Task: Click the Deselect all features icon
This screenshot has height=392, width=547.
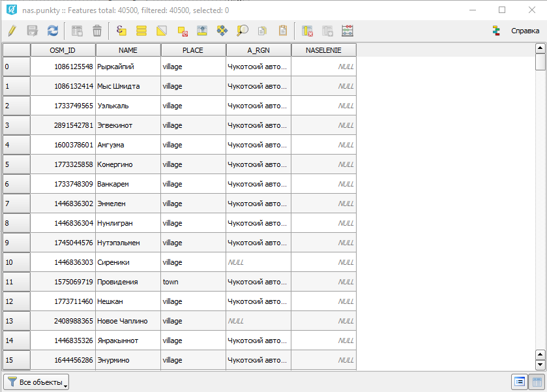Action: 182,31
